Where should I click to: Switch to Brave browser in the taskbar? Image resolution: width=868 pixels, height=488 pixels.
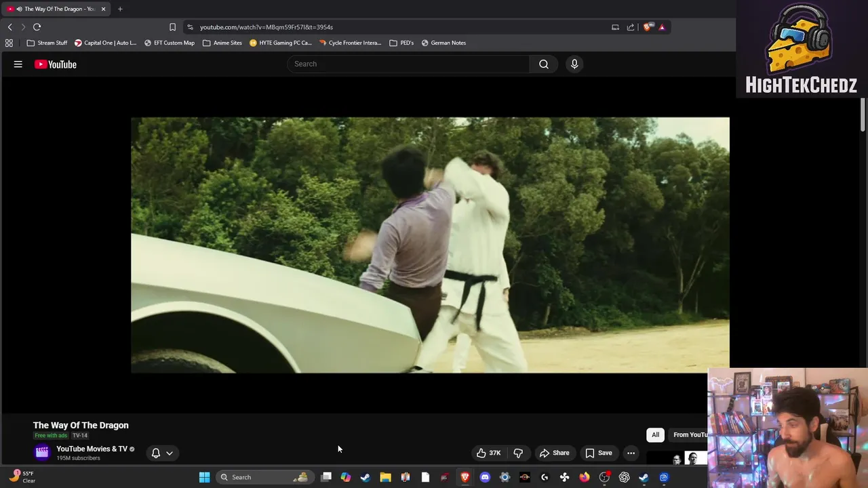[465, 477]
